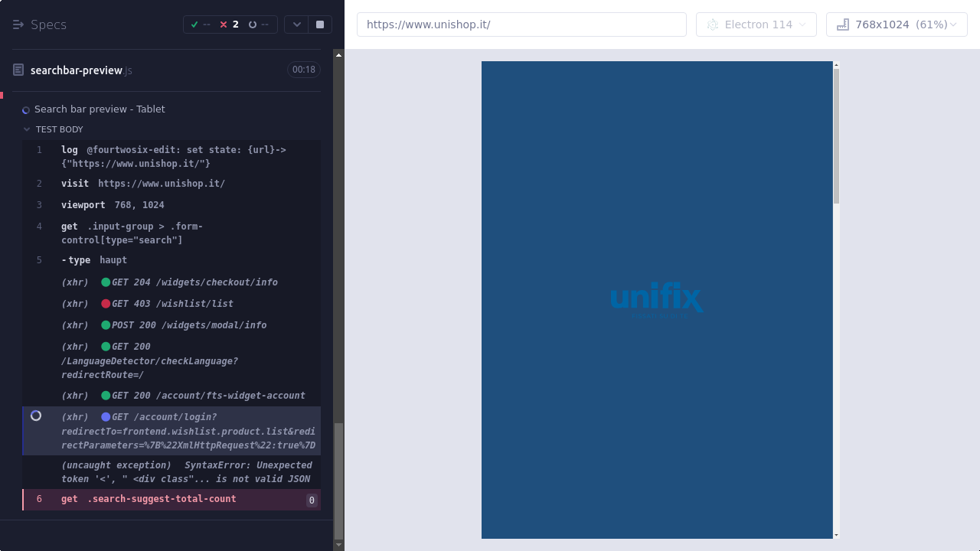Select the 'visit https://www.unishop.it/' command
The image size is (980, 551).
(x=161, y=184)
